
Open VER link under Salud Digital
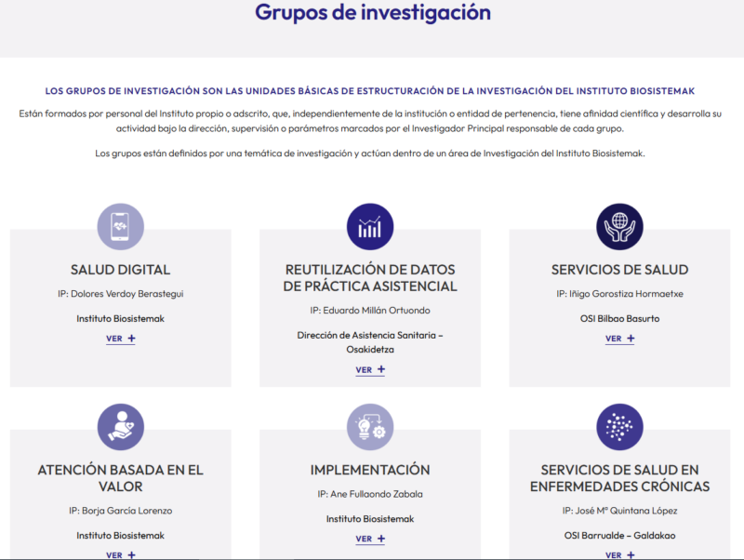point(121,339)
